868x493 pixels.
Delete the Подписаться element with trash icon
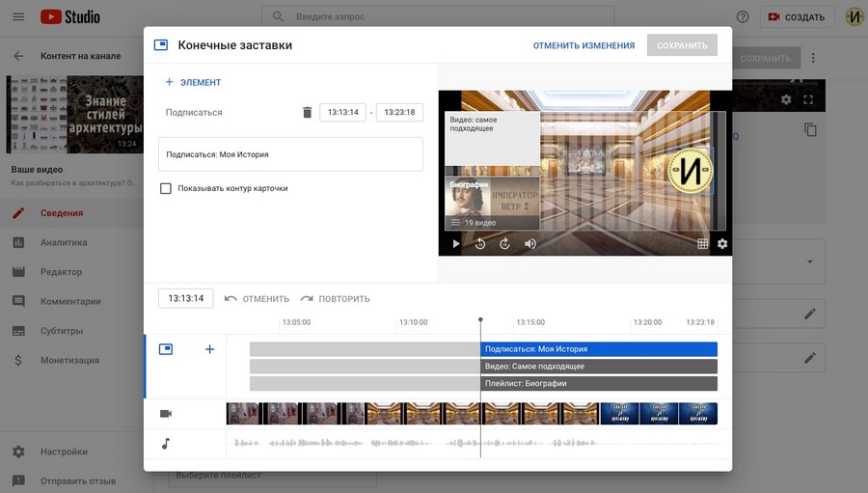(307, 113)
